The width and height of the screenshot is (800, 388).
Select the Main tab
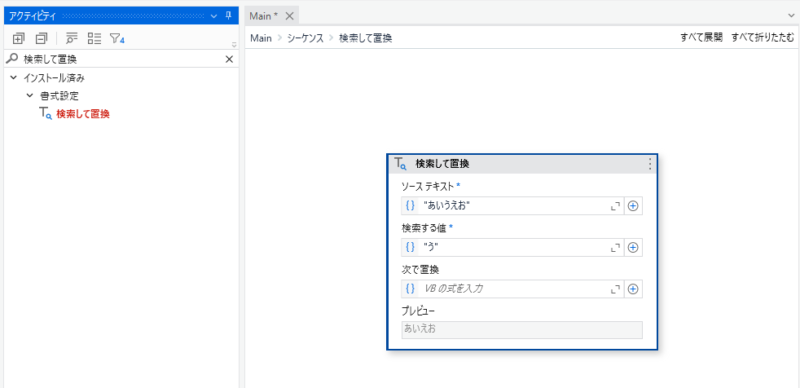pos(263,16)
